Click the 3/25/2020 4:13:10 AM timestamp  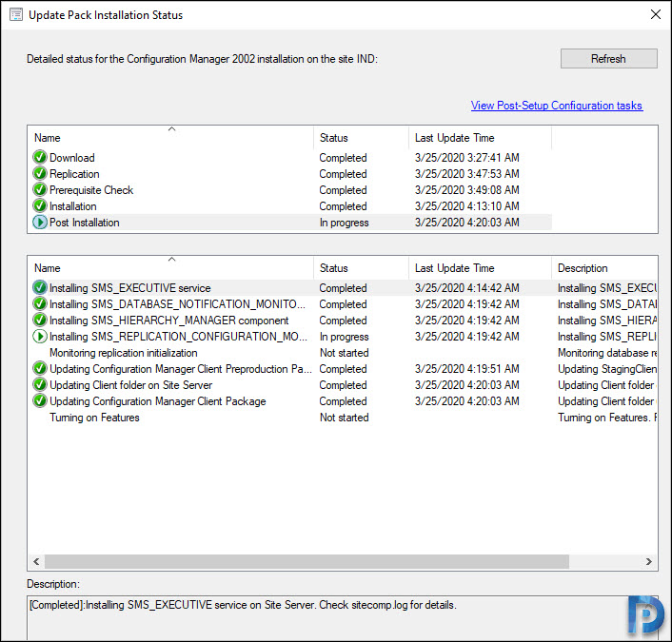(466, 206)
